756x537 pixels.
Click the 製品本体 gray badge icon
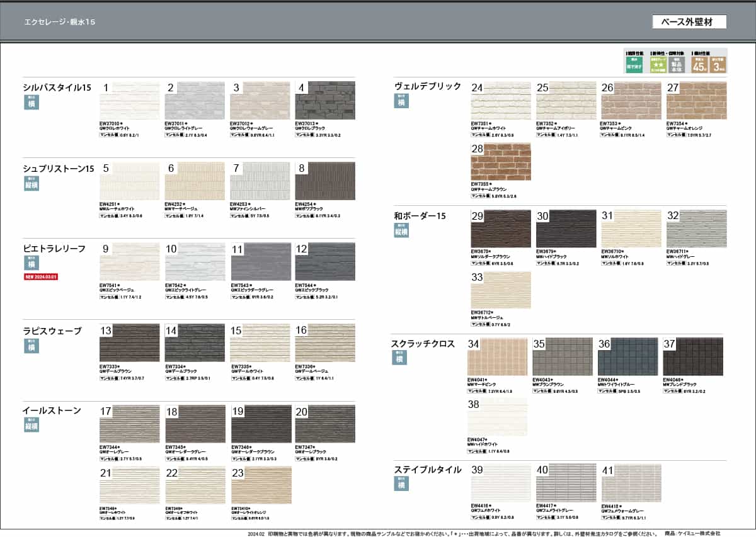[677, 64]
